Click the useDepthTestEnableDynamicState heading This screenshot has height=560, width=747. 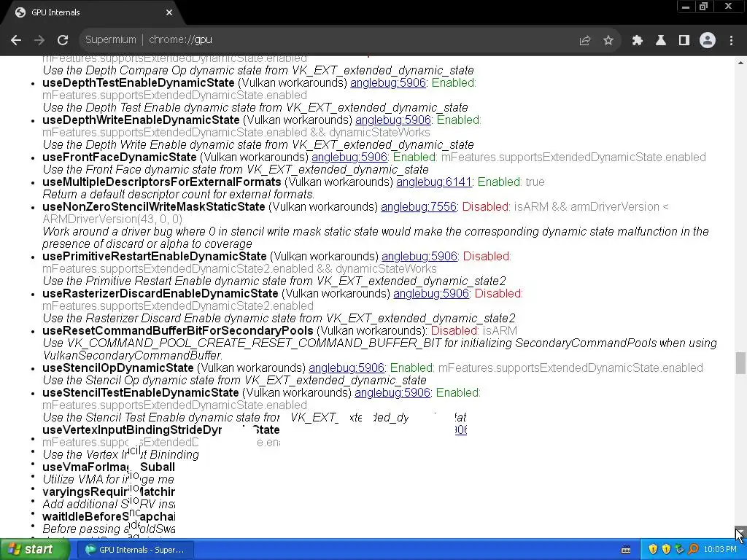[x=138, y=83]
